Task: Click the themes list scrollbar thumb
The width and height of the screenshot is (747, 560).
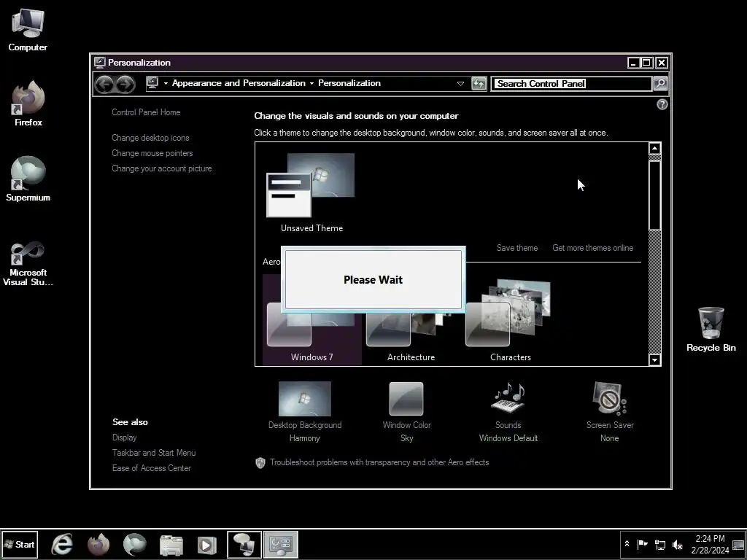Action: pos(654,195)
